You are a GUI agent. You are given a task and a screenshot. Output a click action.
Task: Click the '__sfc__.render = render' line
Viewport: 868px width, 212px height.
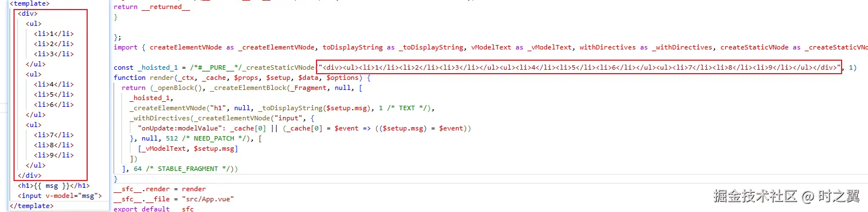tap(160, 189)
